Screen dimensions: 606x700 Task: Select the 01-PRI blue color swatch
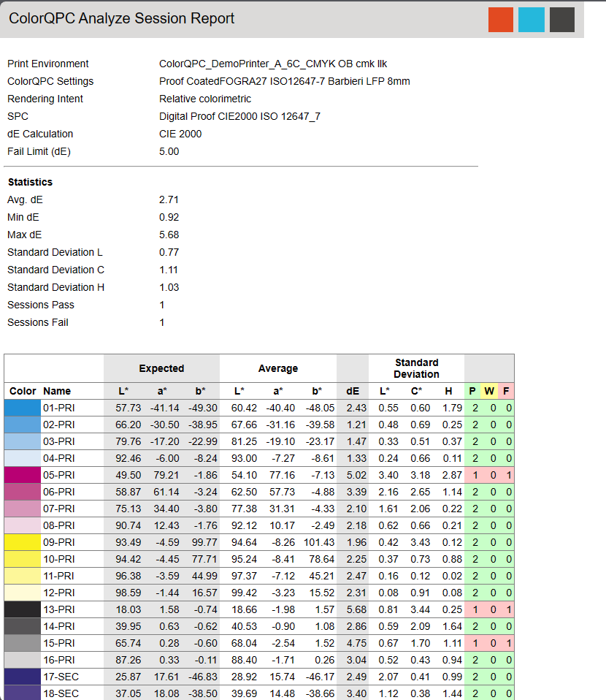(x=23, y=408)
